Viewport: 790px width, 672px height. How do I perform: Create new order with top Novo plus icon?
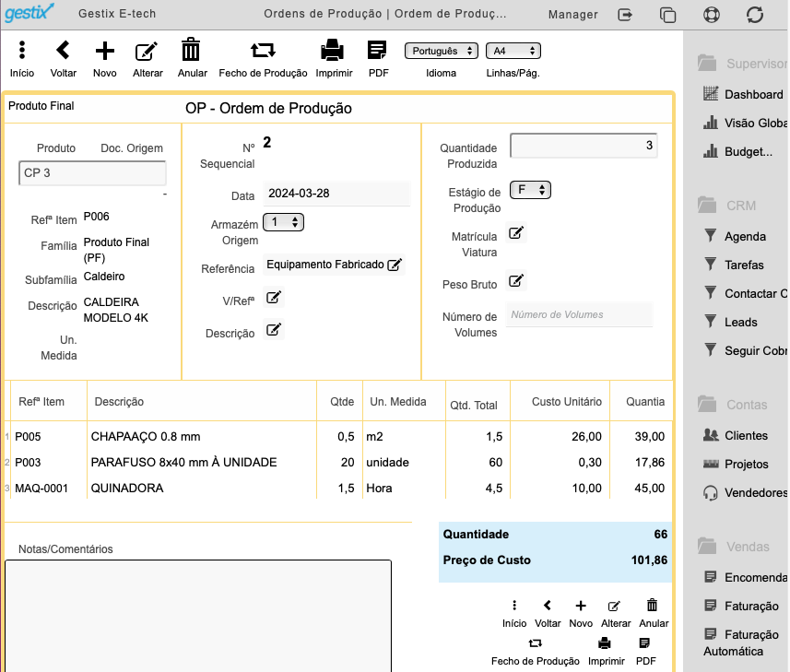click(105, 51)
